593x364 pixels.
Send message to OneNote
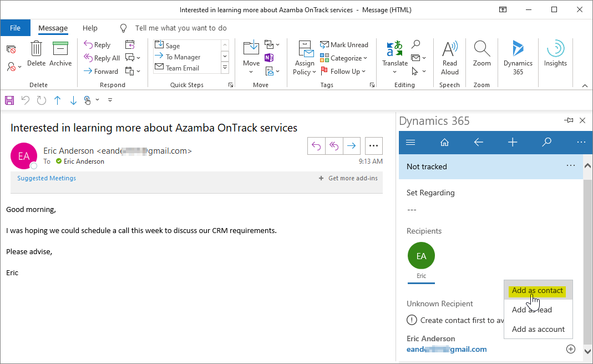269,58
